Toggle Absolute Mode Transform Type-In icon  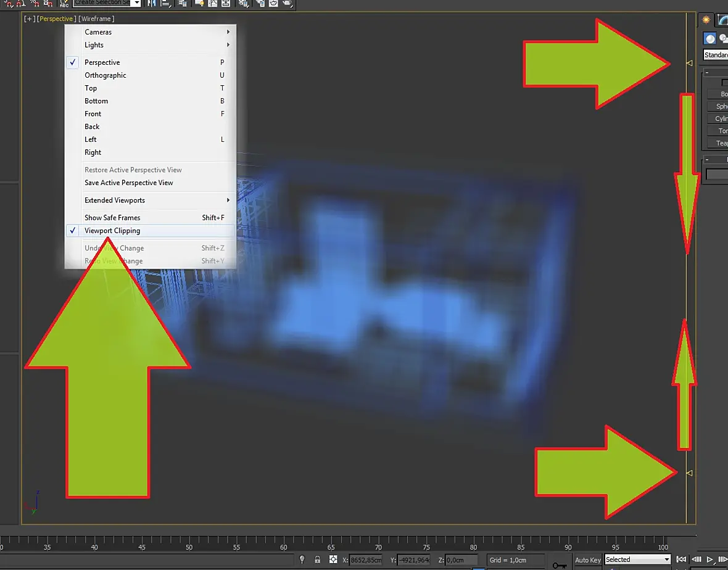333,560
